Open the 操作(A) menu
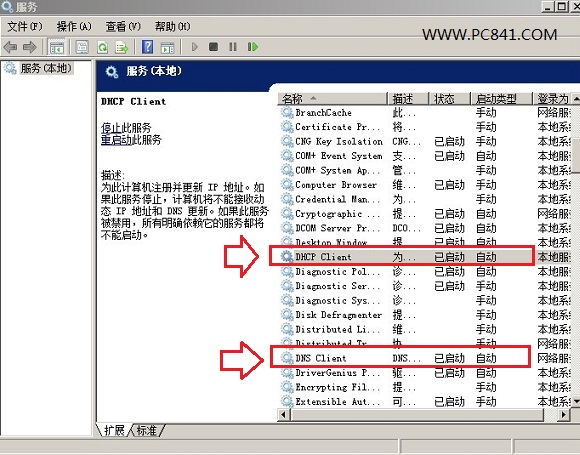The width and height of the screenshot is (580, 455). click(x=74, y=27)
